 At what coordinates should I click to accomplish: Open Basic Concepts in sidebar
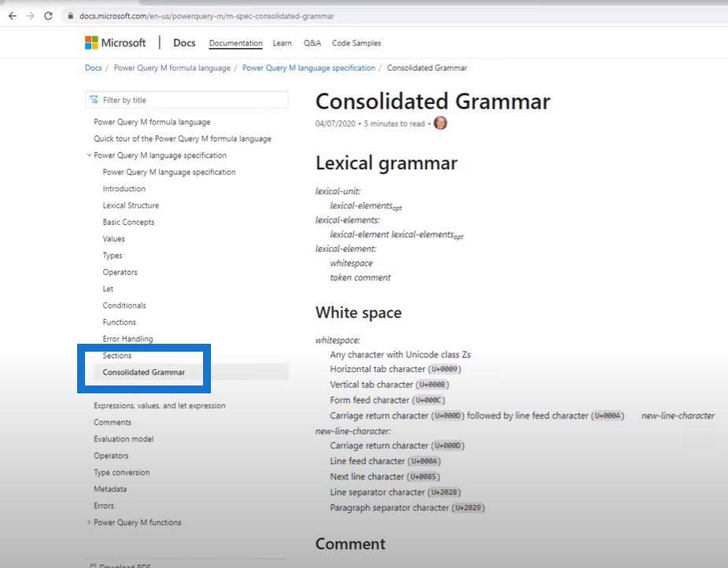click(x=128, y=223)
